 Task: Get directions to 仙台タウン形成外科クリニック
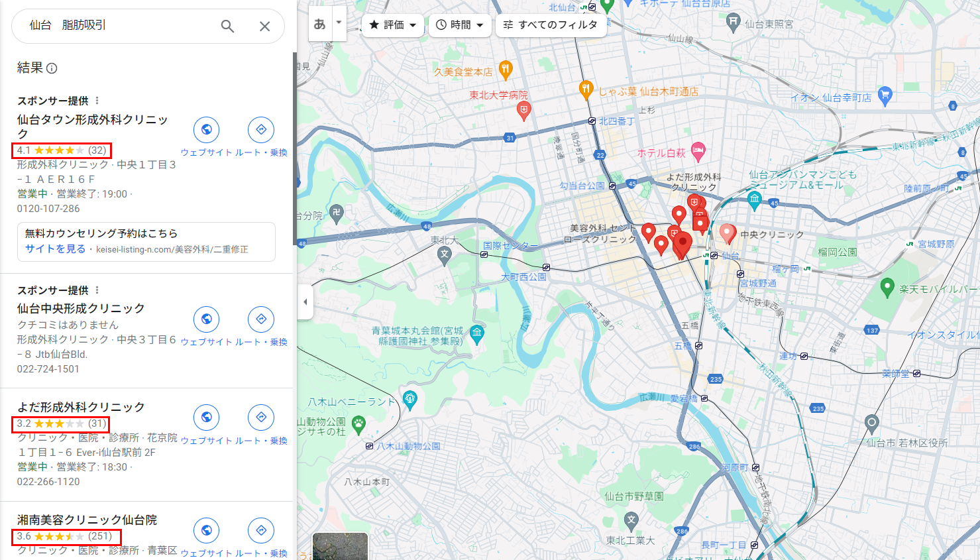point(261,130)
